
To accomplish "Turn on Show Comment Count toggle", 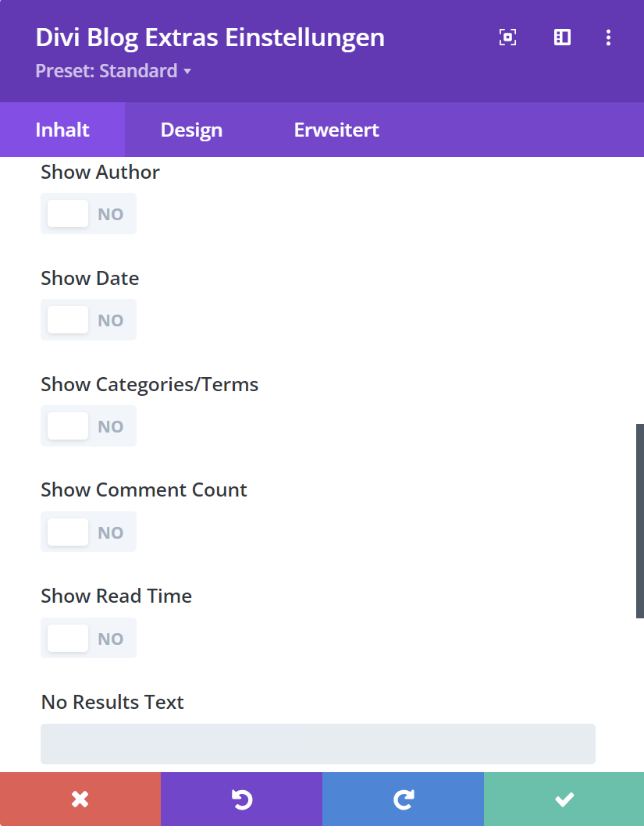I will (88, 532).
